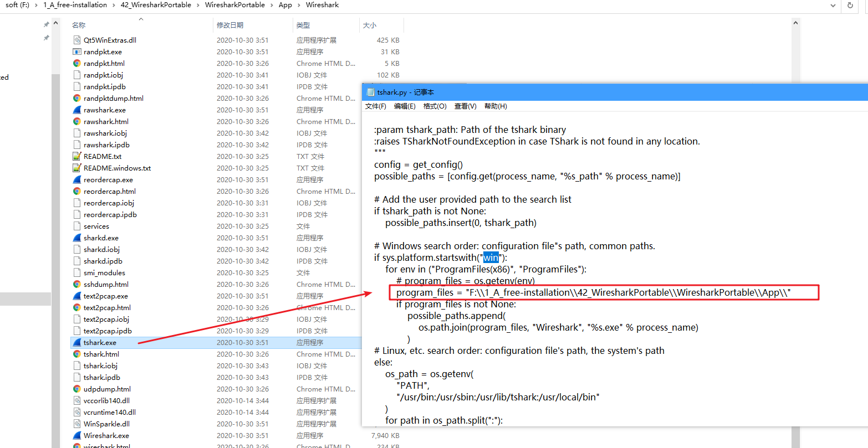Click the tshark.ipdb file icon
The width and height of the screenshot is (868, 448).
(77, 377)
